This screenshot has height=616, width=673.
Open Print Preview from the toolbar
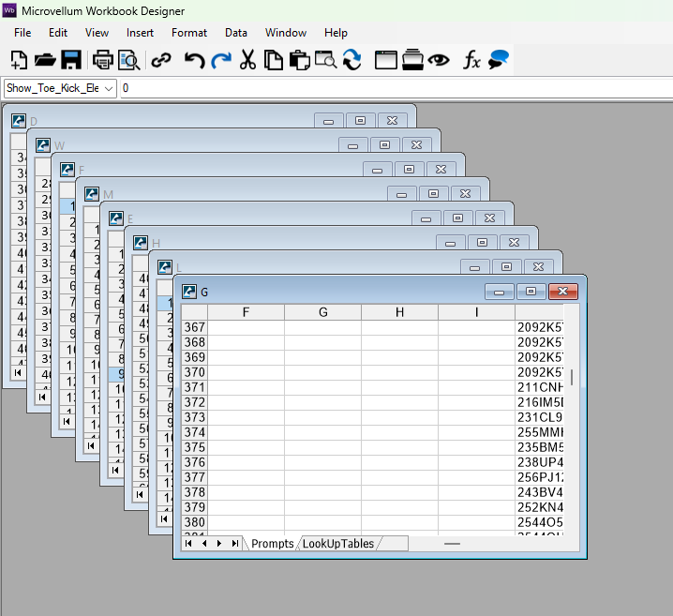[128, 60]
